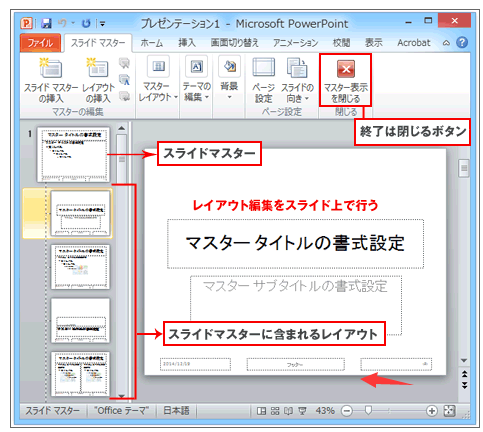Image resolution: width=483 pixels, height=432 pixels.
Task: Click the 日本語 language indicator
Action: click(x=176, y=411)
